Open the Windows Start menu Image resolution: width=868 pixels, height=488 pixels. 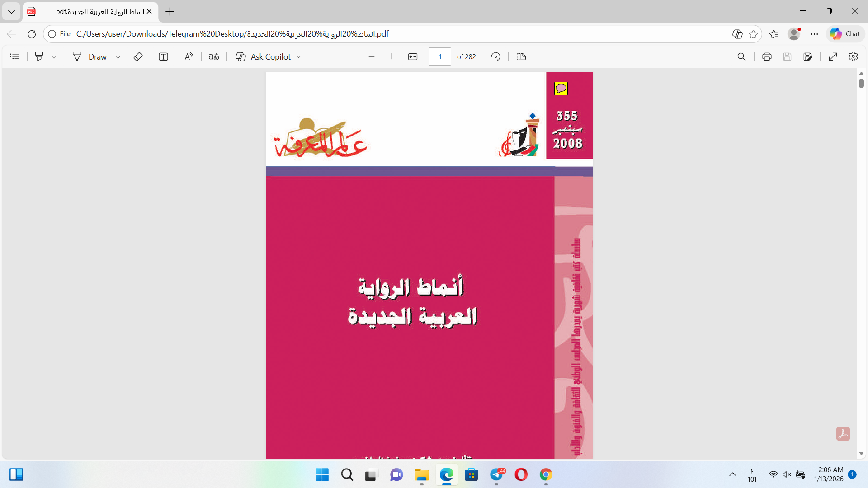coord(322,474)
